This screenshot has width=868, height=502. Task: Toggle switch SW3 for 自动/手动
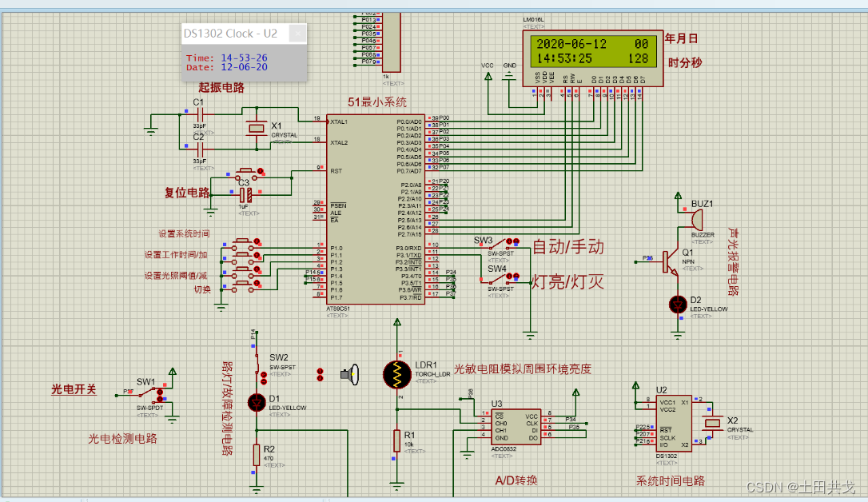tap(500, 245)
